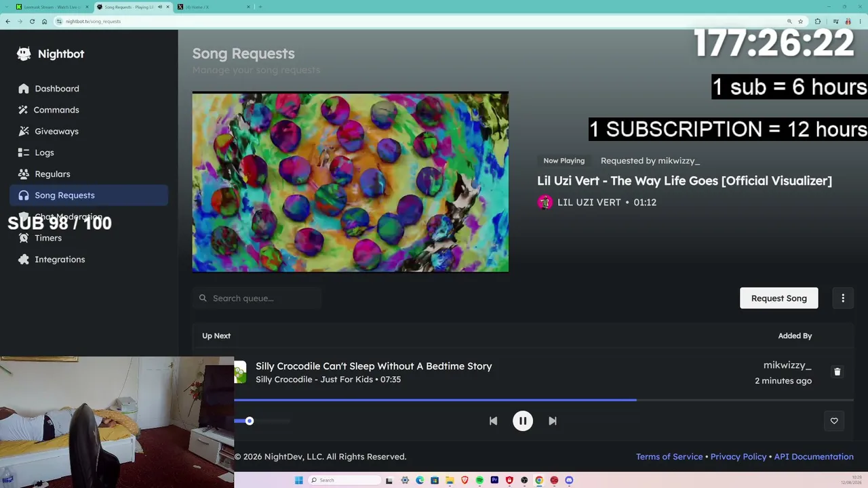
Task: Go back in browser history
Action: (7, 22)
